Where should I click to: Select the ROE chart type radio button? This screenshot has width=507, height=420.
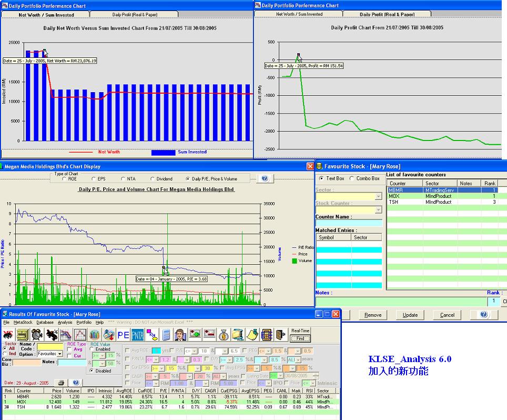[65, 179]
